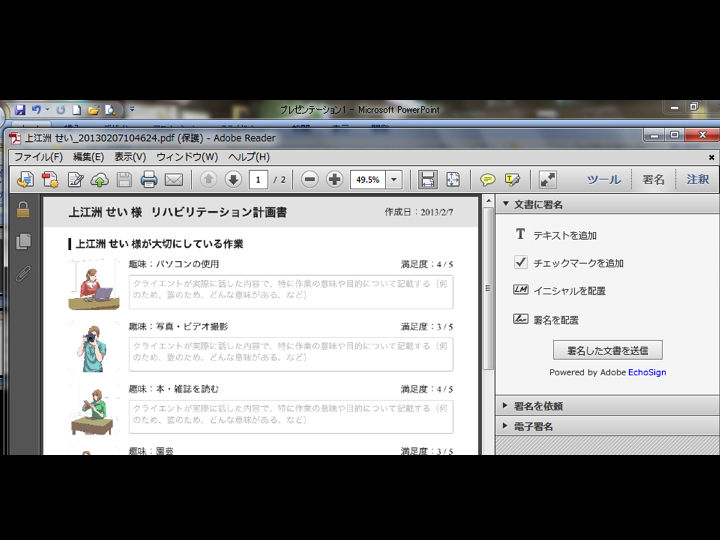This screenshot has height=540, width=720.
Task: Click the document vertical scrollbar thumb
Action: pos(488,289)
